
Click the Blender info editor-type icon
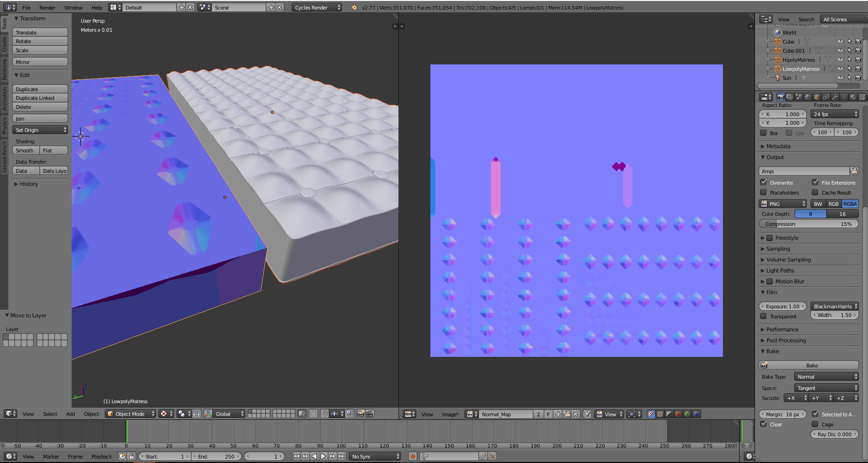click(10, 7)
